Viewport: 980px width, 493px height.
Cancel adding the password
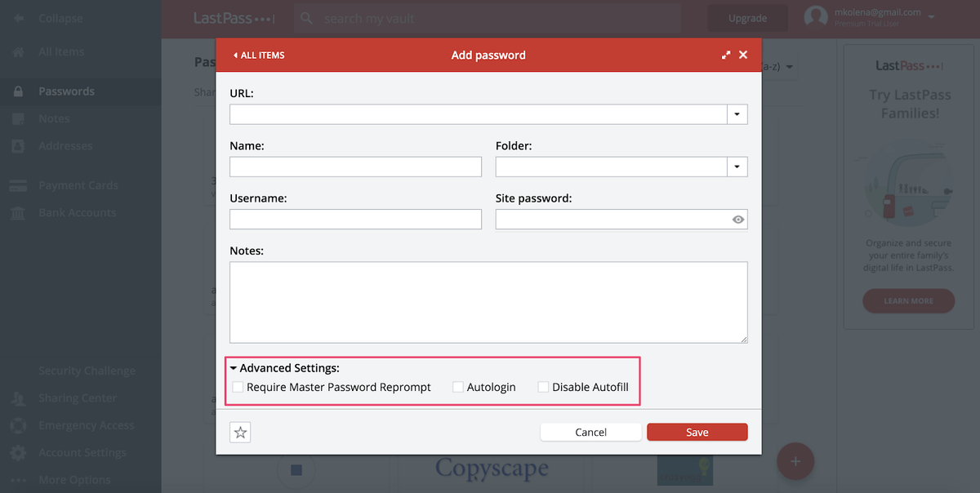tap(590, 432)
